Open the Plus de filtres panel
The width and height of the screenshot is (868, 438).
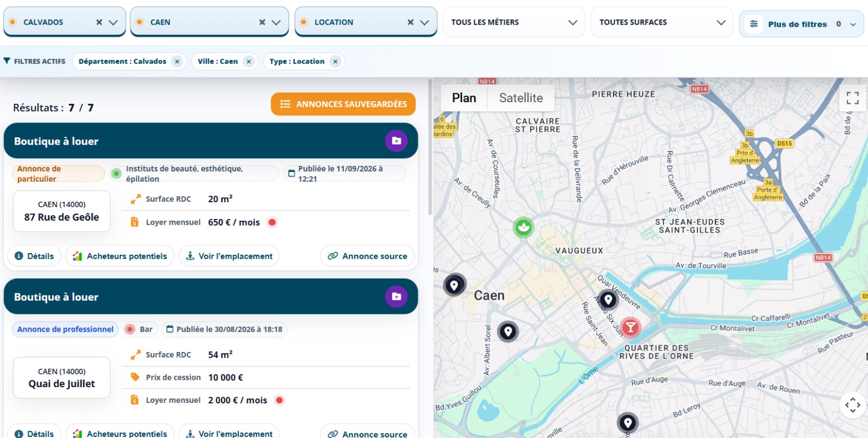pos(801,24)
